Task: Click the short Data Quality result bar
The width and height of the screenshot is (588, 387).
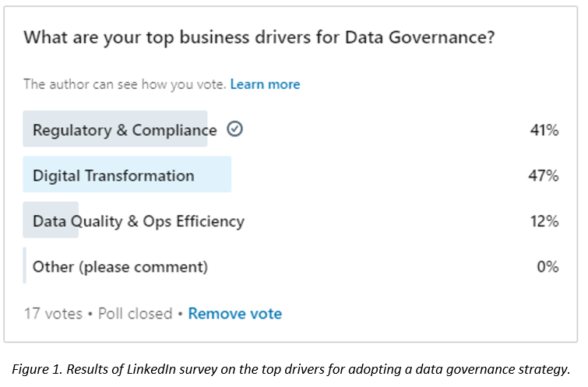Action: pyautogui.click(x=51, y=220)
